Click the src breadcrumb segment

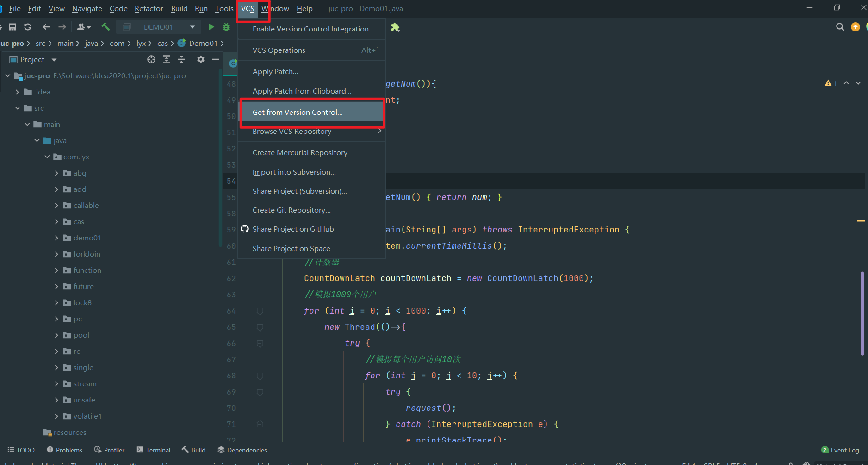(40, 43)
